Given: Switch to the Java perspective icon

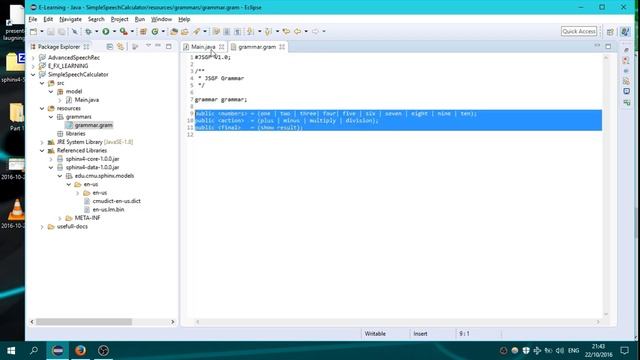Looking at the screenshot, I should 625,31.
